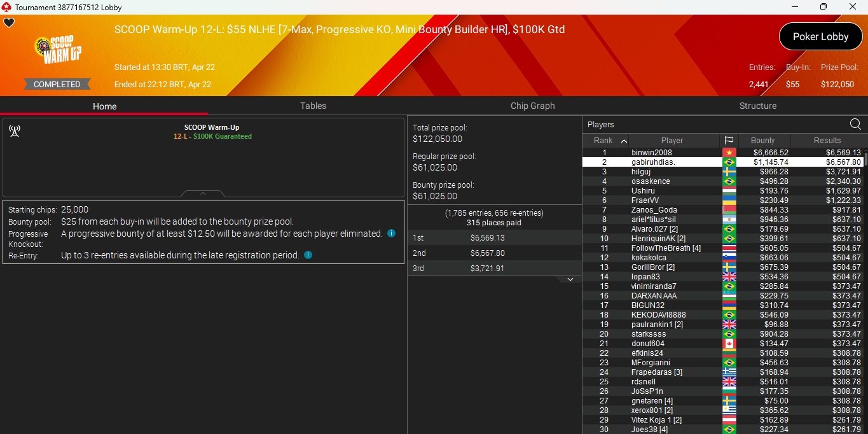
Task: Select player Zanos_Goda row
Action: tap(723, 210)
